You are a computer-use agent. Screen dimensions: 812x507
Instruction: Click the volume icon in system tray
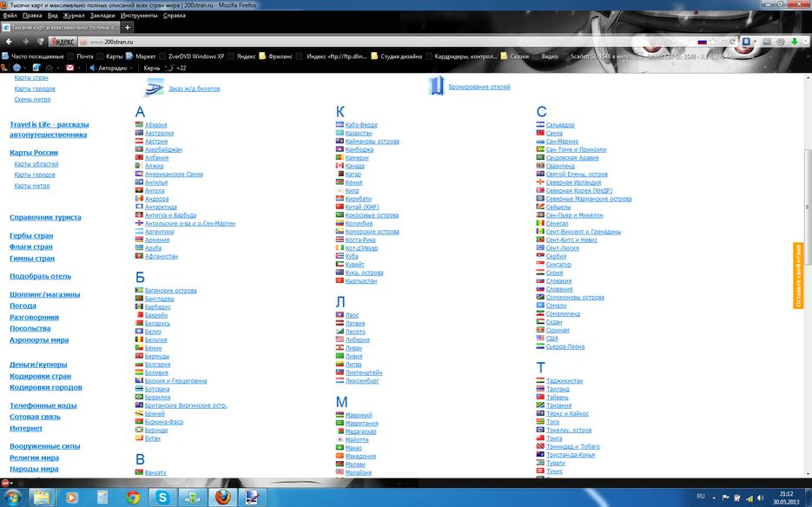coord(760,497)
